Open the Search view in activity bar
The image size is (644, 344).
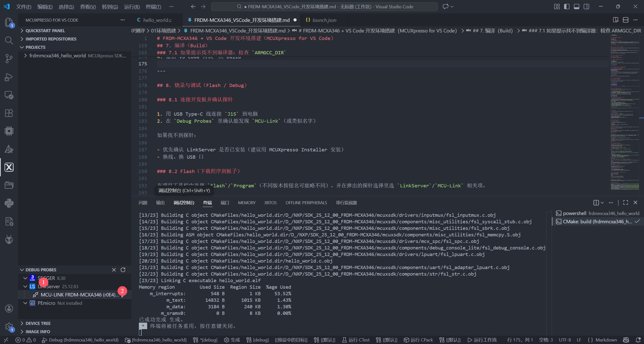(x=9, y=40)
